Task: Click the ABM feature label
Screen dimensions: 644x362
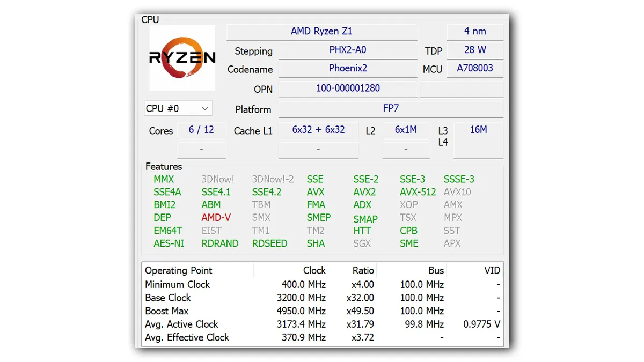Action: [x=211, y=205]
